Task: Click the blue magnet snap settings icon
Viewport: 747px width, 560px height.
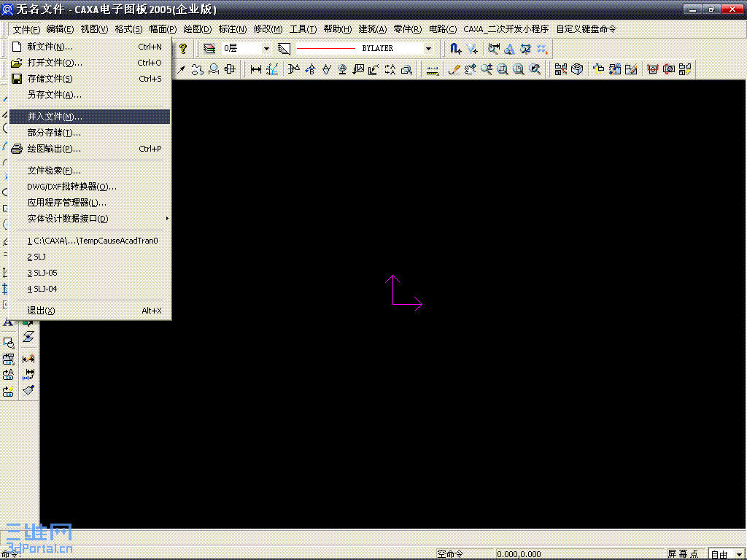Action: (x=455, y=49)
